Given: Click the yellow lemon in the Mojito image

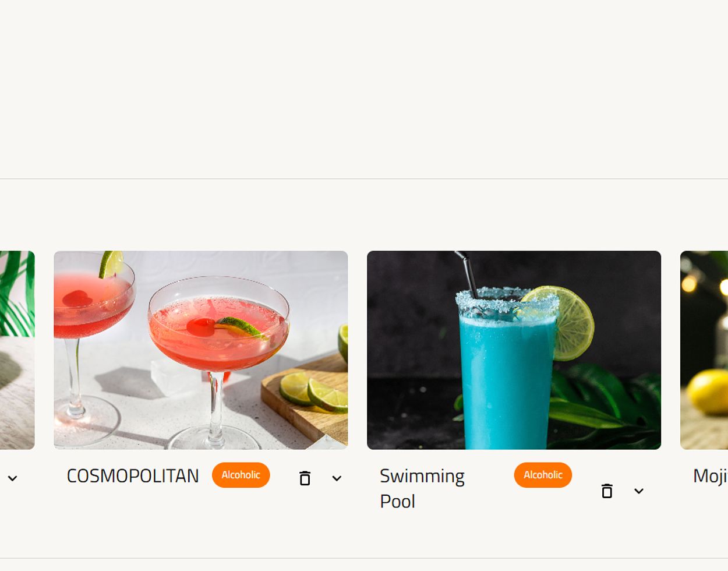Looking at the screenshot, I should click(x=707, y=392).
